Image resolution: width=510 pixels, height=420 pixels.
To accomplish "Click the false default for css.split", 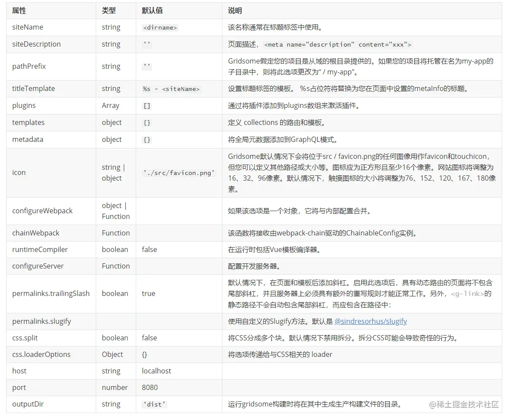I will 149,338.
